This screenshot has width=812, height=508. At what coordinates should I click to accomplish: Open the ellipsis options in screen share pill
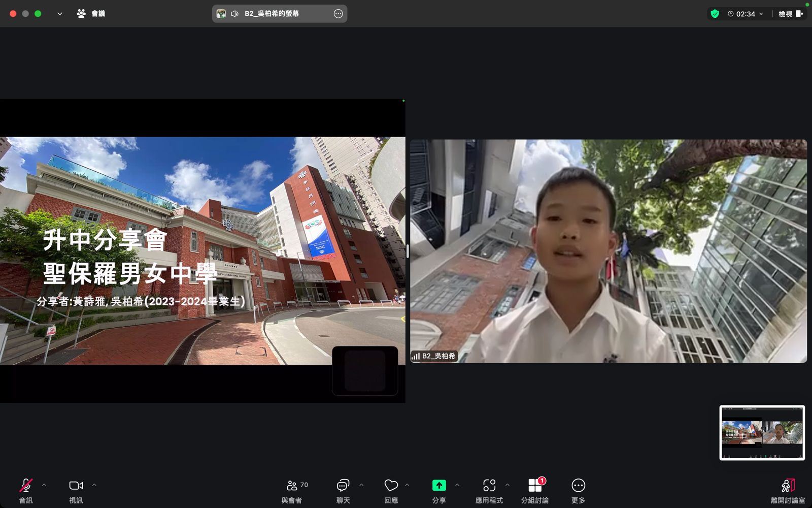[x=338, y=14]
